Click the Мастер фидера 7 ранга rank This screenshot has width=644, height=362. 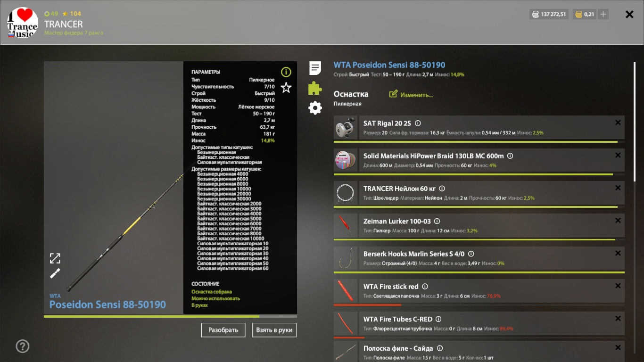74,33
